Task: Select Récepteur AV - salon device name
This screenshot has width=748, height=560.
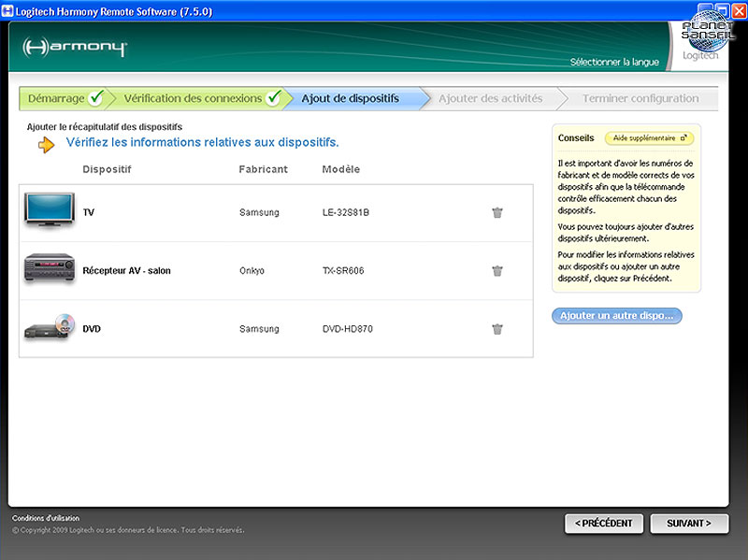Action: click(126, 270)
